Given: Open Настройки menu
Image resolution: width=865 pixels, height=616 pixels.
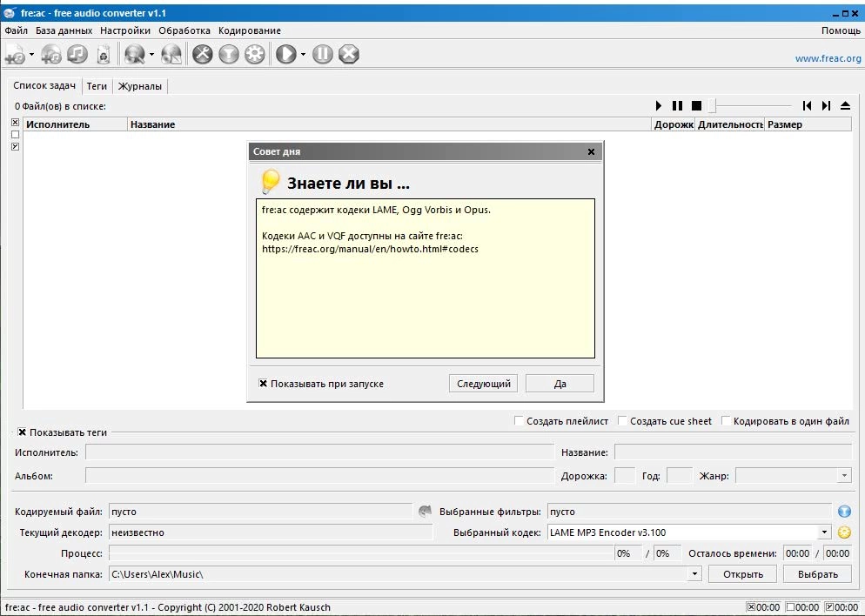Looking at the screenshot, I should click(125, 30).
